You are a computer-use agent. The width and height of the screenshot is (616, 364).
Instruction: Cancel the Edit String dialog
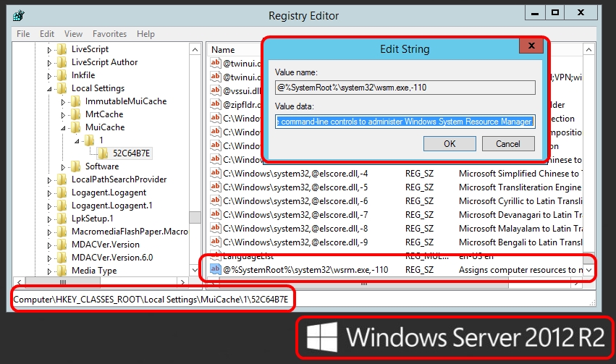coord(508,144)
